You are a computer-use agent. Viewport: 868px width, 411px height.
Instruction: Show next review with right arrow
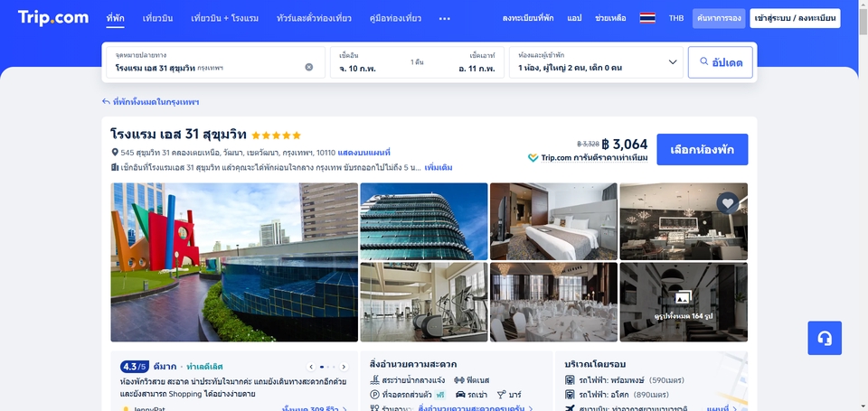[344, 367]
